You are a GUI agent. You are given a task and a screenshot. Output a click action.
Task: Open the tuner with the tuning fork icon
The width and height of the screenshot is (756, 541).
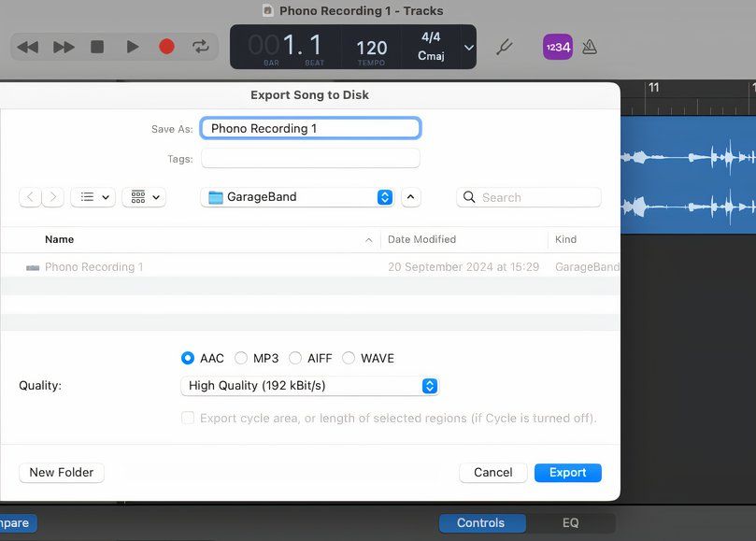click(x=505, y=46)
